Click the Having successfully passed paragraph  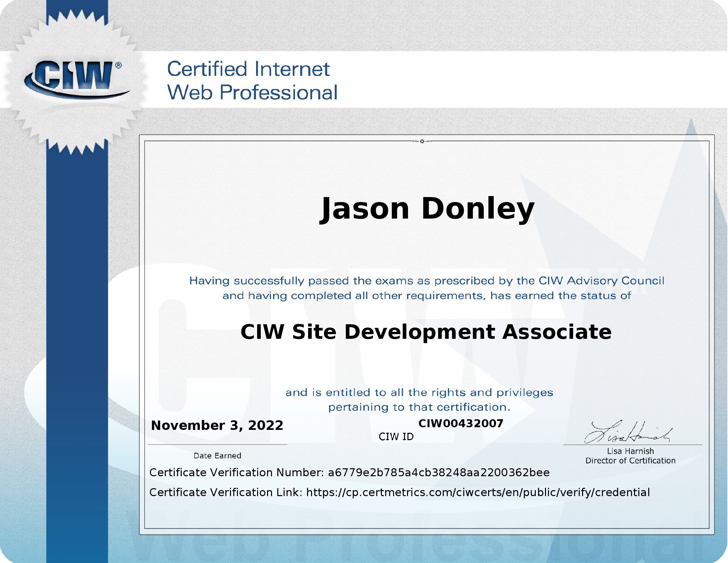(427, 288)
